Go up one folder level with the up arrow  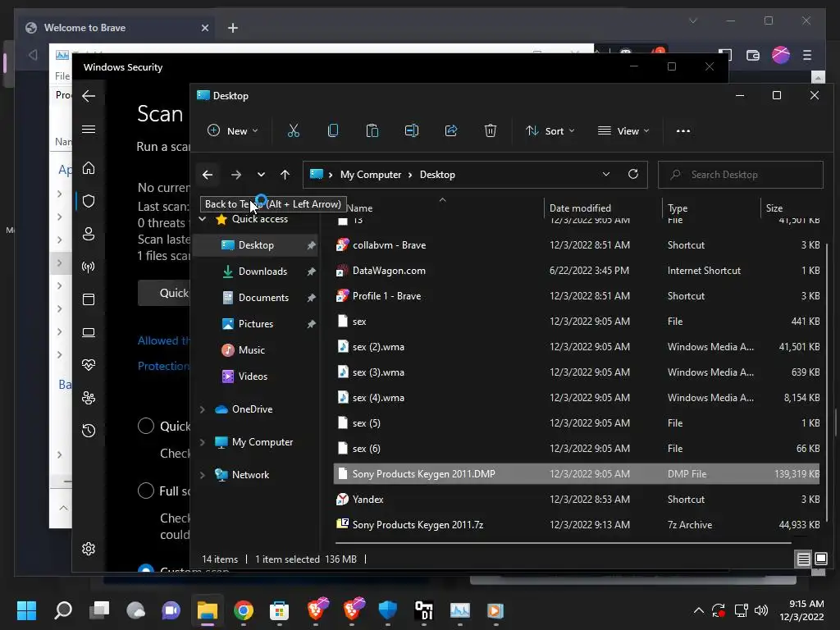(285, 175)
